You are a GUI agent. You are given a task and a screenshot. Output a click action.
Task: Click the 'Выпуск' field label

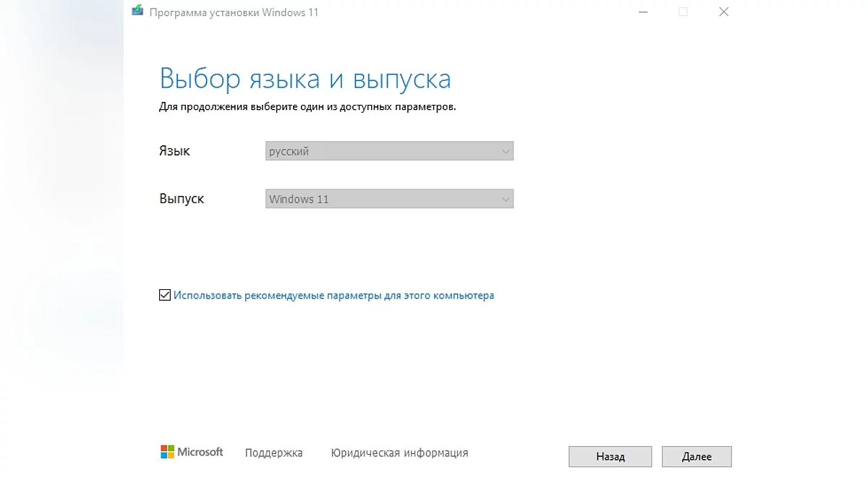pyautogui.click(x=182, y=199)
